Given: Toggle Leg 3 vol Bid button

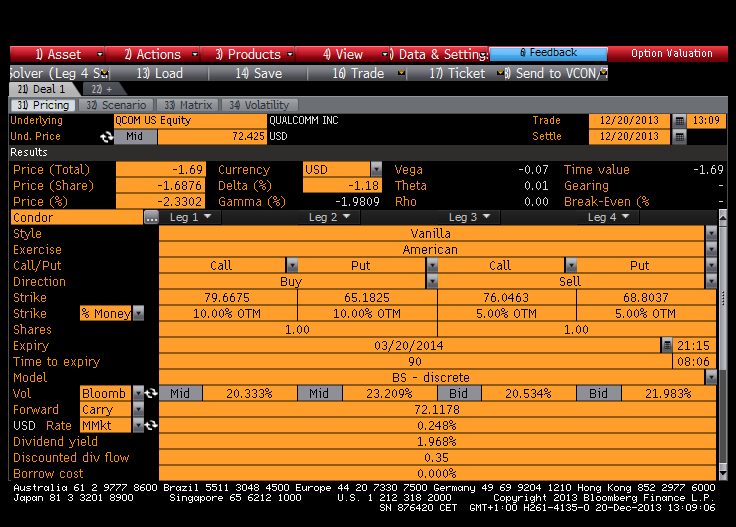Looking at the screenshot, I should 459,393.
